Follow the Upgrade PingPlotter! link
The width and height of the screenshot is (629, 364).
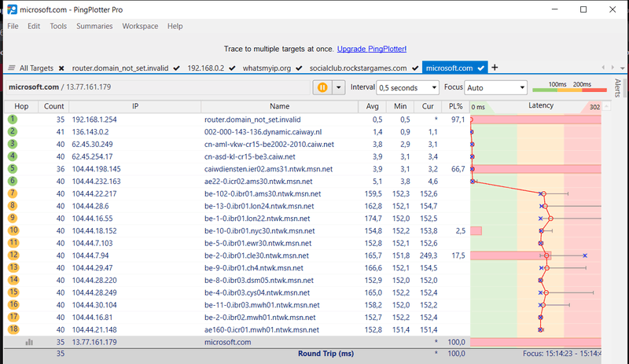click(371, 49)
